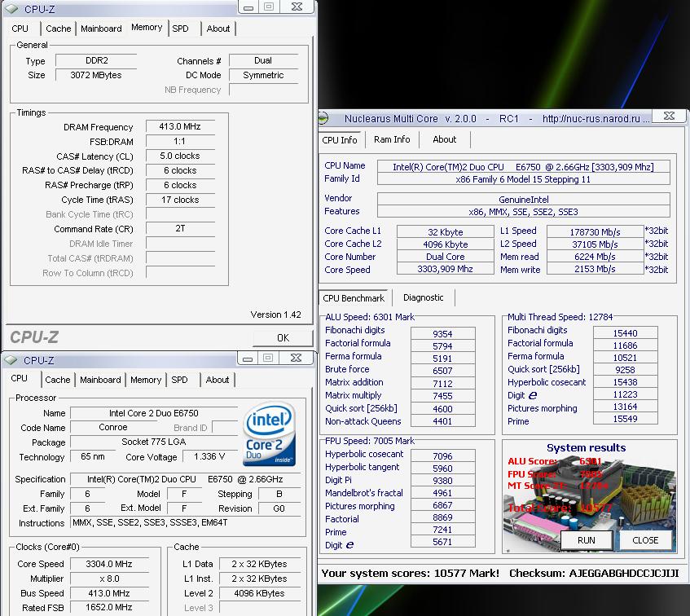Screen dimensions: 690x616
Task: Click the CPU-Z icon in bottom window title bar
Action: click(11, 360)
